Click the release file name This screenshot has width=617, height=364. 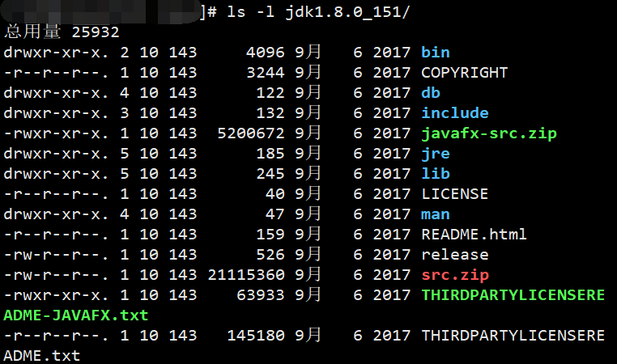(454, 255)
